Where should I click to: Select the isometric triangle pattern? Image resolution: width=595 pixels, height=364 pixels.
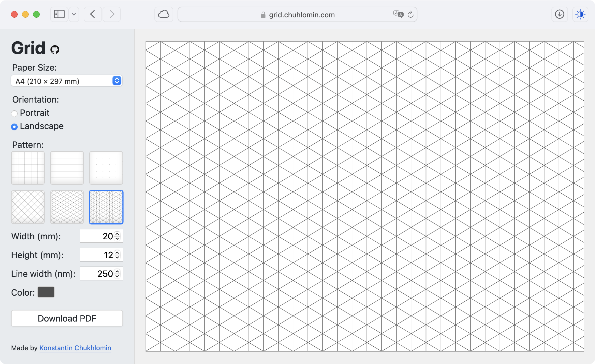tap(106, 207)
